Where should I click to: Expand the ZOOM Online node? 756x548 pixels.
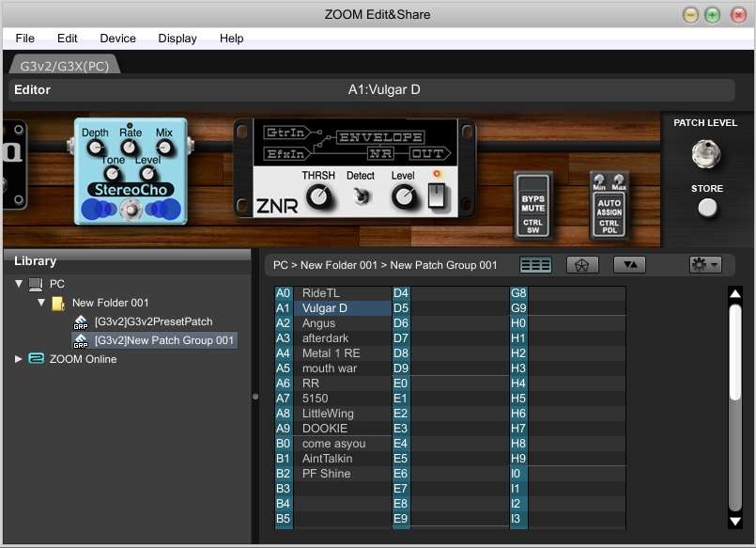coord(19,359)
